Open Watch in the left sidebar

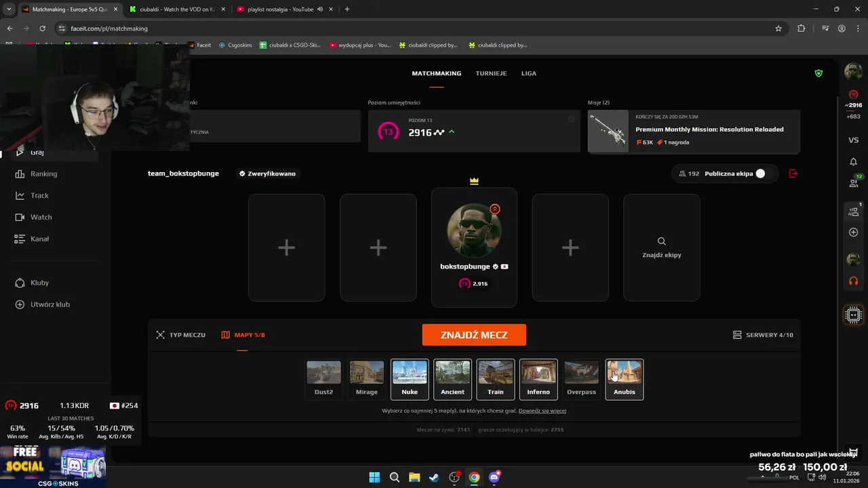pyautogui.click(x=41, y=217)
